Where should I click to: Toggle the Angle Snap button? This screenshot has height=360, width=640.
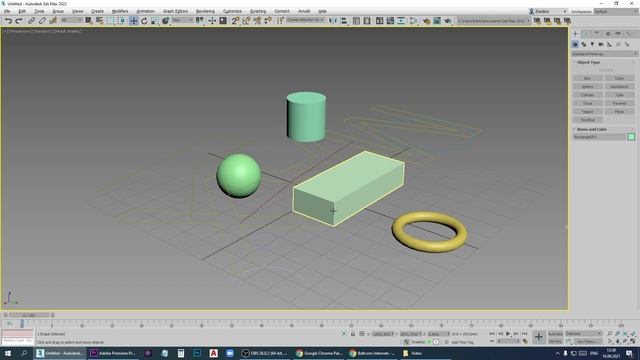[x=246, y=21]
